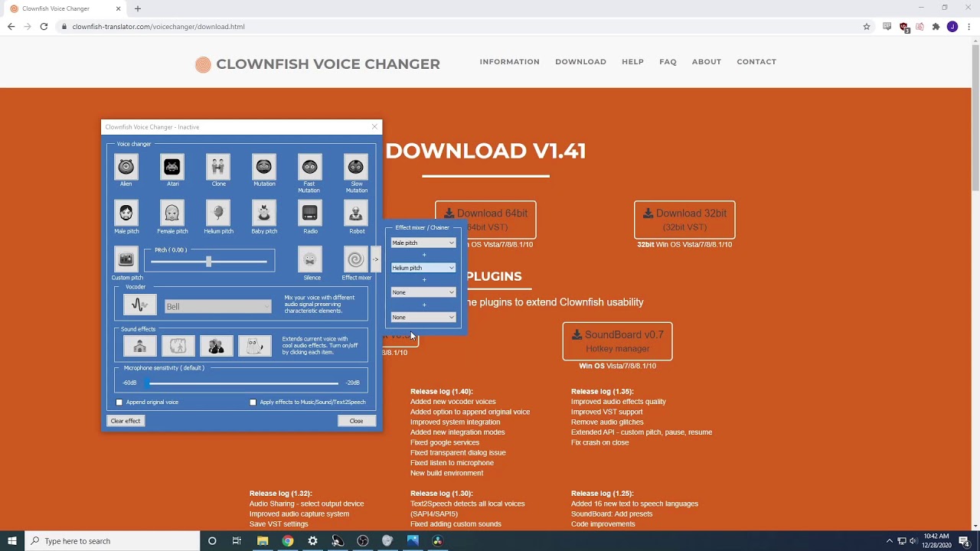The height and width of the screenshot is (551, 980).
Task: Open a new browser tab
Action: click(138, 8)
